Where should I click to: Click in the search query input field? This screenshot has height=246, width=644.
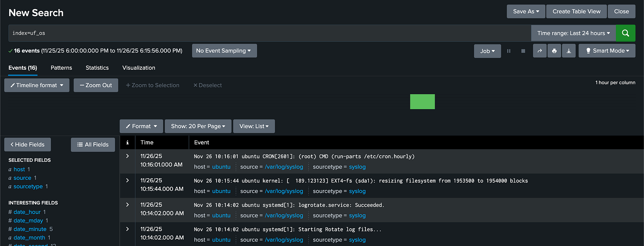point(270,33)
